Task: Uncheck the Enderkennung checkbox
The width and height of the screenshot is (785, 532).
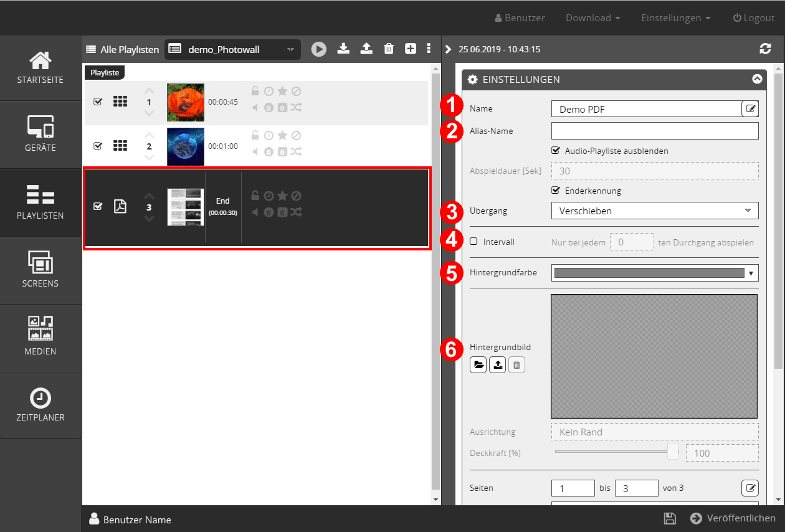Action: click(556, 190)
